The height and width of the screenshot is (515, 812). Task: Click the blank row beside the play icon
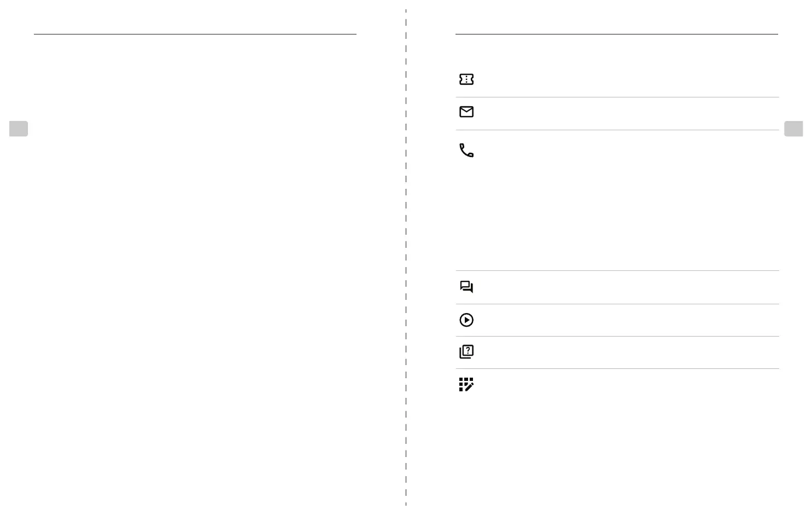tap(623, 320)
